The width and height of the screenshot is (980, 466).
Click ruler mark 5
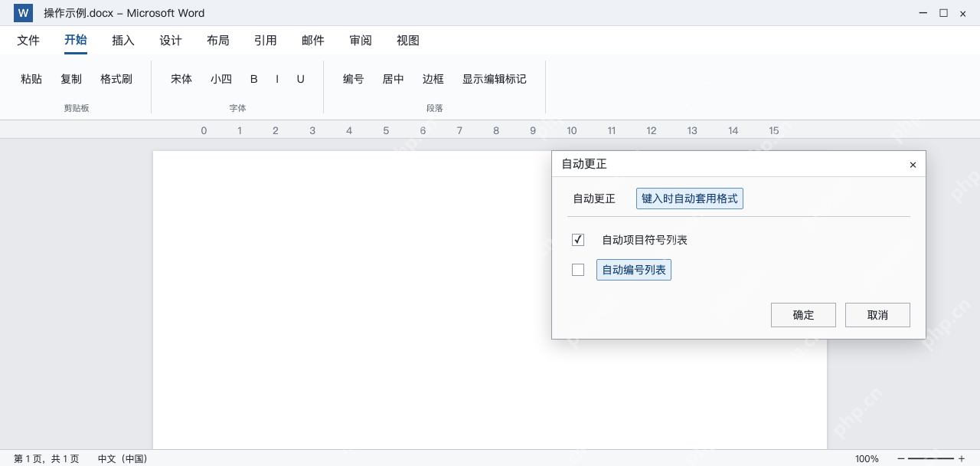(x=386, y=130)
